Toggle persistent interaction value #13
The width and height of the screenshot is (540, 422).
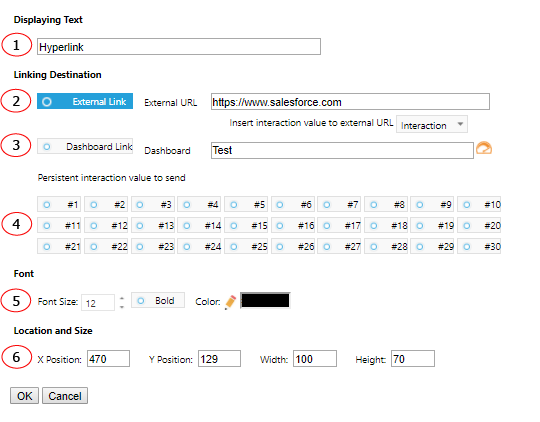pyautogui.click(x=153, y=225)
